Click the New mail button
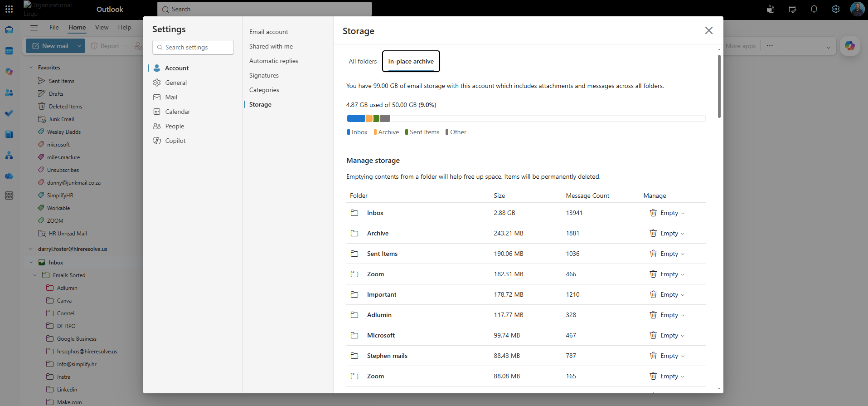Image resolution: width=868 pixels, height=406 pixels. tap(50, 46)
